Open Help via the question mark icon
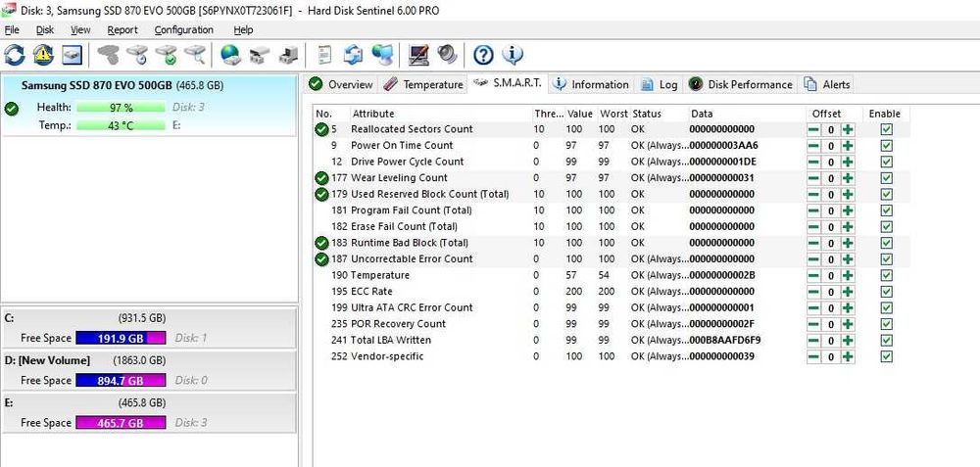 [x=483, y=55]
